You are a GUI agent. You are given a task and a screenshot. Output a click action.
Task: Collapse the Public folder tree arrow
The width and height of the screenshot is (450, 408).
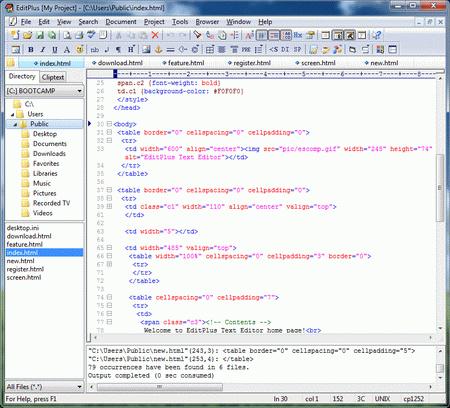coord(15,124)
